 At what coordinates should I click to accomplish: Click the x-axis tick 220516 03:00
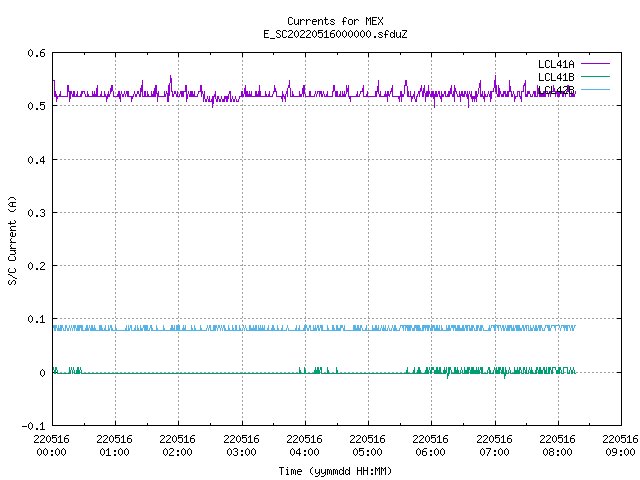pos(241,446)
